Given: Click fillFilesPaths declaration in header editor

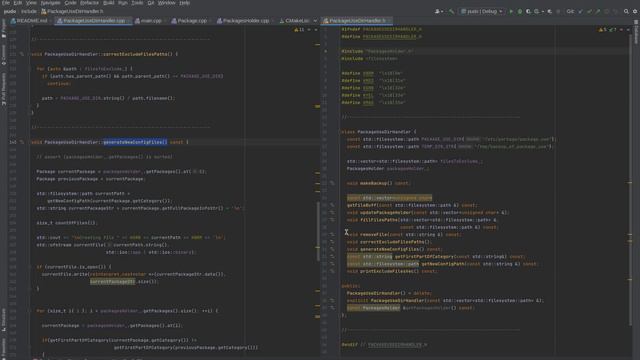Looking at the screenshot, I should [378, 220].
